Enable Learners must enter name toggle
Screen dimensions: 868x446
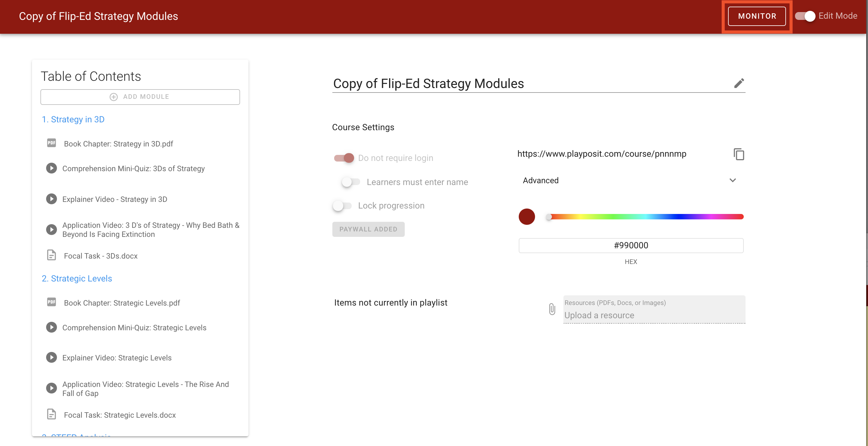pos(350,182)
